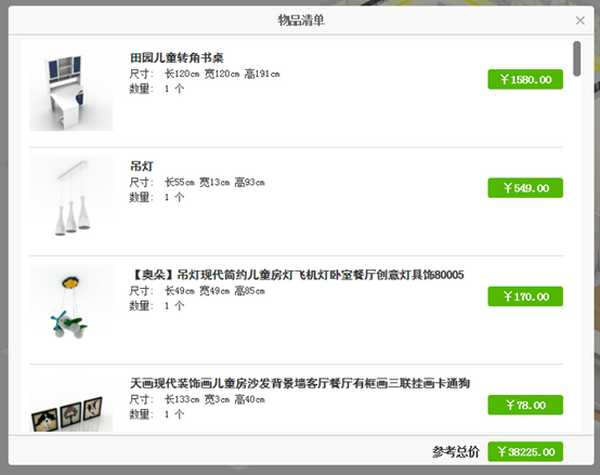The width and height of the screenshot is (600, 475).
Task: Click the list's vertical scrollbar handle
Action: pyautogui.click(x=577, y=59)
